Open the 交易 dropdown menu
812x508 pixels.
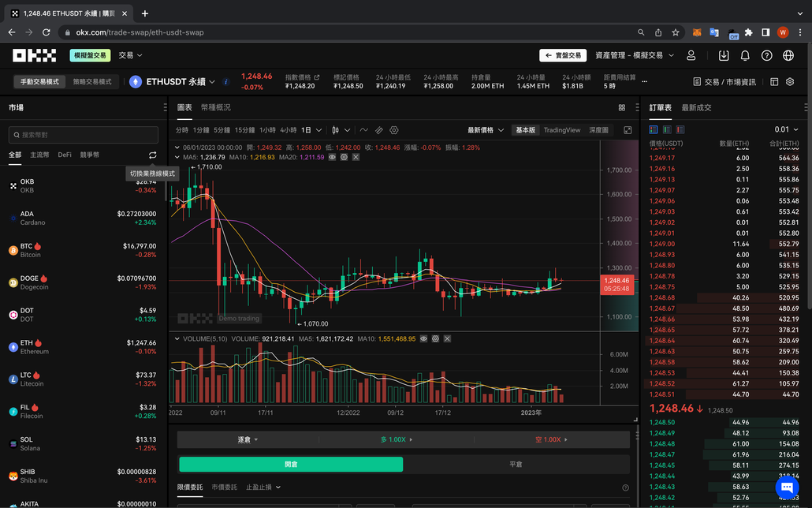coord(131,55)
